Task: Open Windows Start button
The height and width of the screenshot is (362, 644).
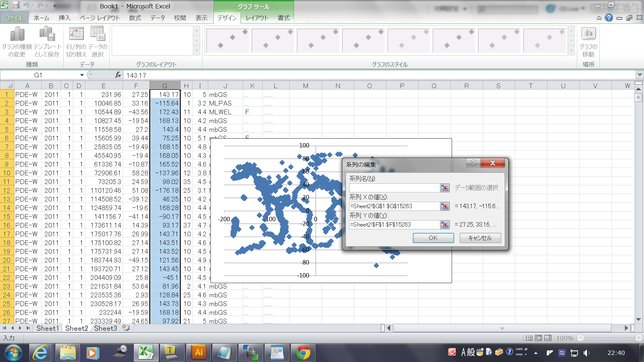Action: pyautogui.click(x=13, y=353)
